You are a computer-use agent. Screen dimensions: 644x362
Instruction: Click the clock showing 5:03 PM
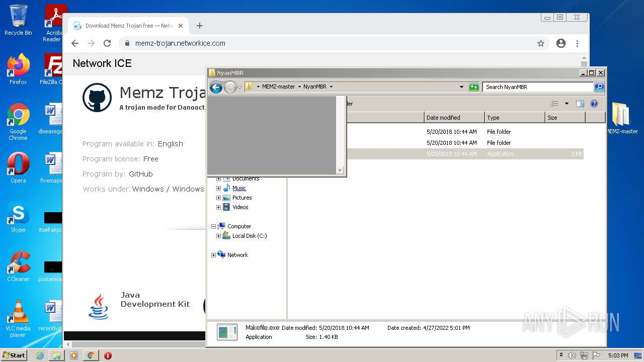(618, 355)
